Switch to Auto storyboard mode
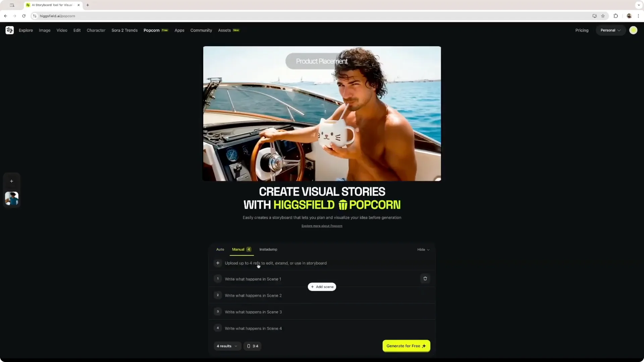This screenshot has width=644, height=362. point(220,249)
